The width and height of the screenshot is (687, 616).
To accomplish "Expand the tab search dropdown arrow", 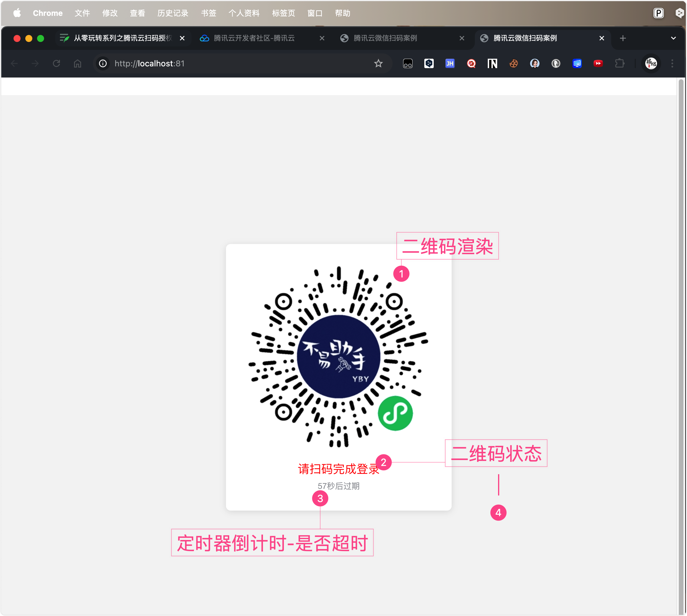I will tap(673, 38).
